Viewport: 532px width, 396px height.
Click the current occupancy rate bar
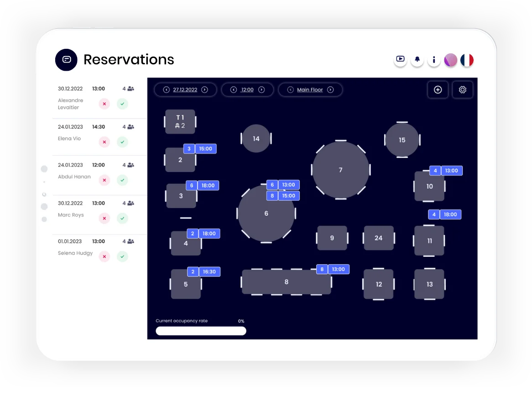click(201, 331)
